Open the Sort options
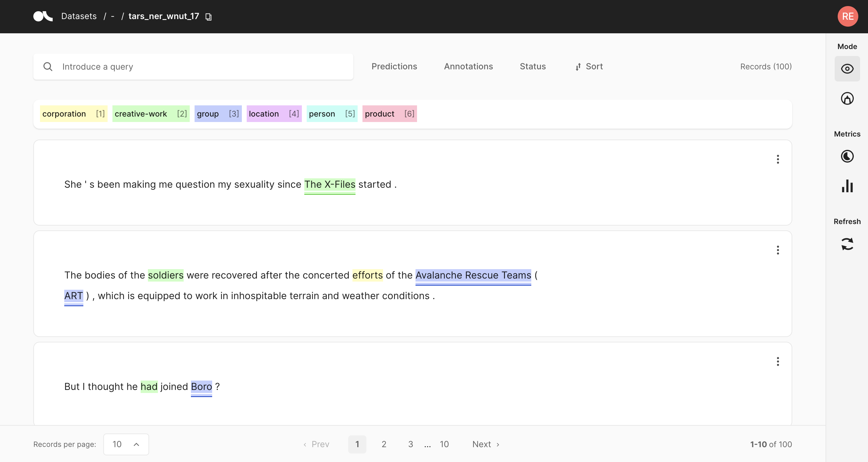Viewport: 868px width, 462px height. (589, 66)
